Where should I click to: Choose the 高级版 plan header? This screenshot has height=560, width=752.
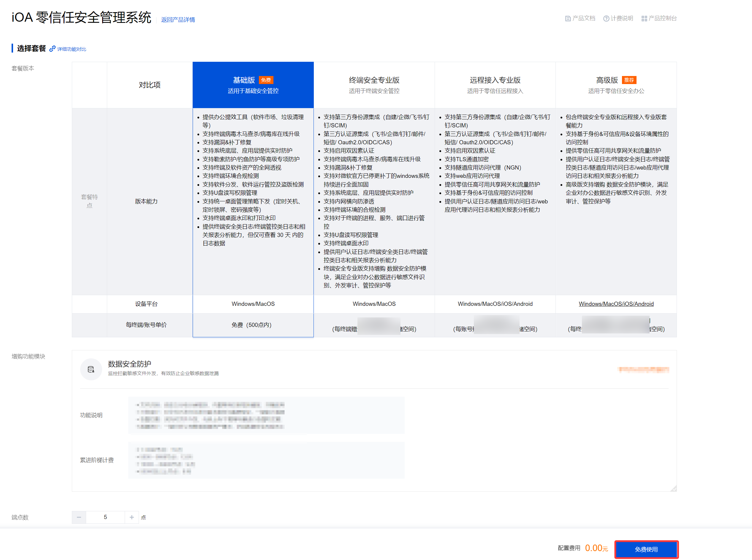tap(607, 80)
